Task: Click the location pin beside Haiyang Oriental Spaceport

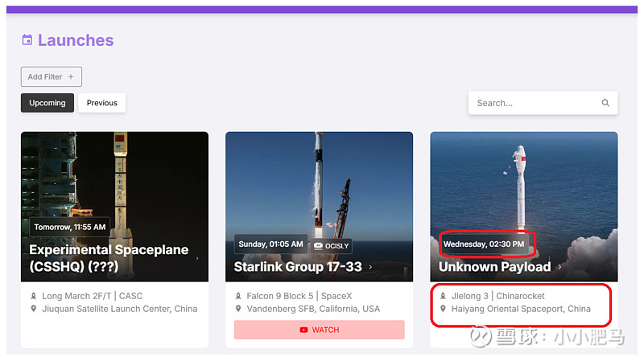Action: 443,309
